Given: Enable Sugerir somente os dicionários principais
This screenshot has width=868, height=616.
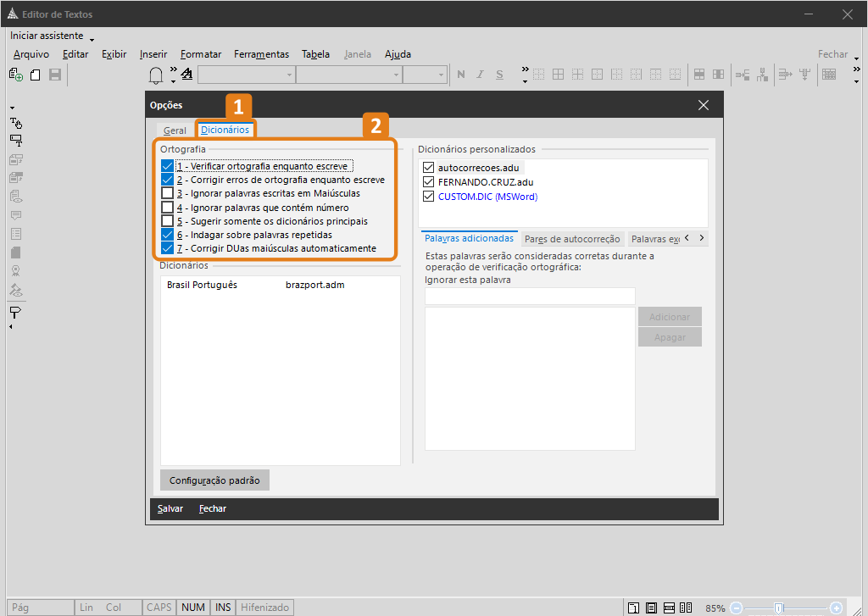Looking at the screenshot, I should (167, 221).
